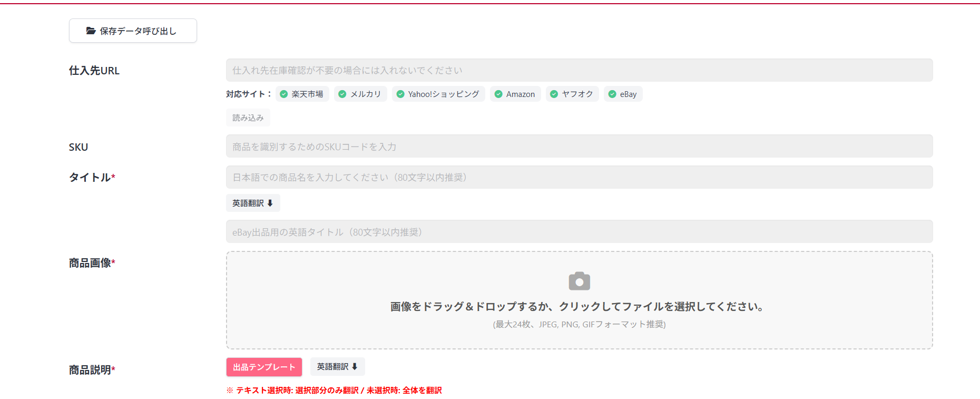Click green checkmark icon beside Amazon
Image resolution: width=980 pixels, height=399 pixels.
coord(498,94)
